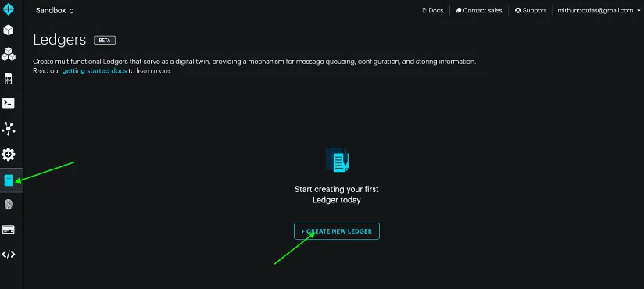Click the BETA badge beside Ledgers
Image resolution: width=644 pixels, height=289 pixels.
105,41
